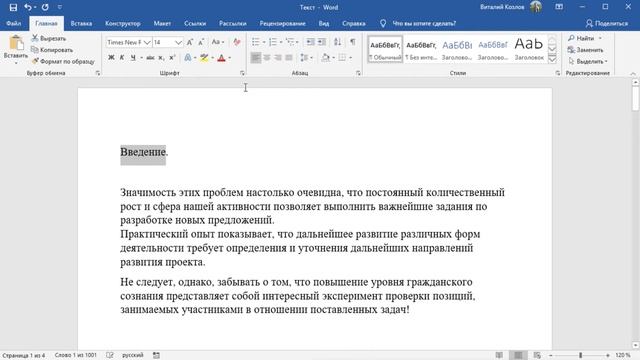Toggle underline formatting Ч
The image size is (640, 360).
[x=133, y=58]
